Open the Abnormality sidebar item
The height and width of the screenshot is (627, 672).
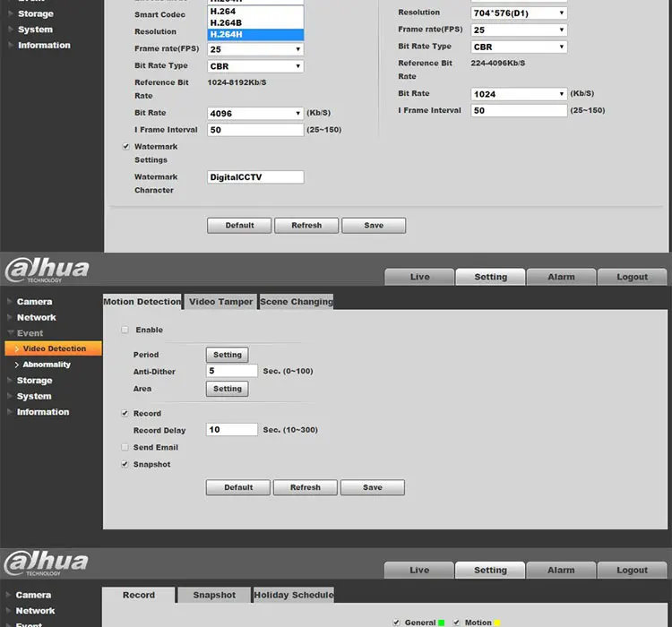[47, 365]
